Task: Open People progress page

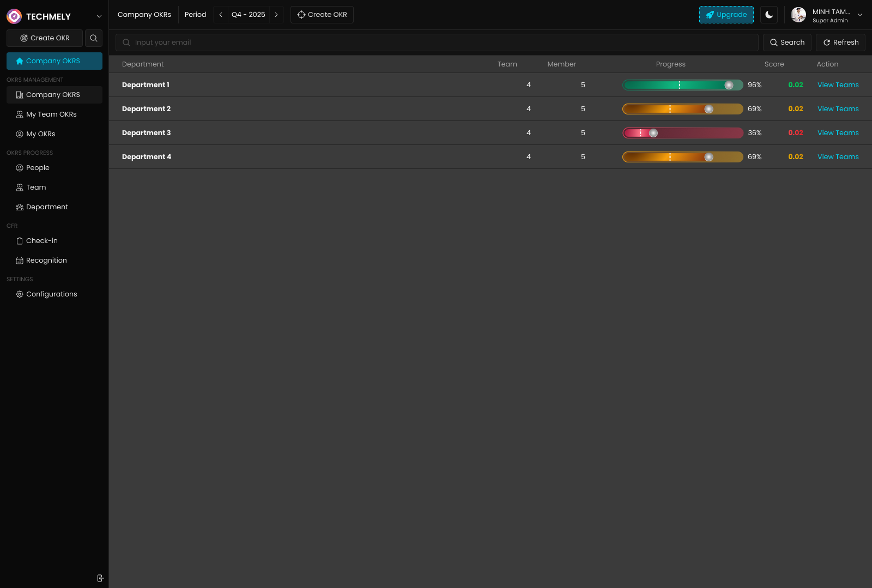Action: pyautogui.click(x=55, y=168)
